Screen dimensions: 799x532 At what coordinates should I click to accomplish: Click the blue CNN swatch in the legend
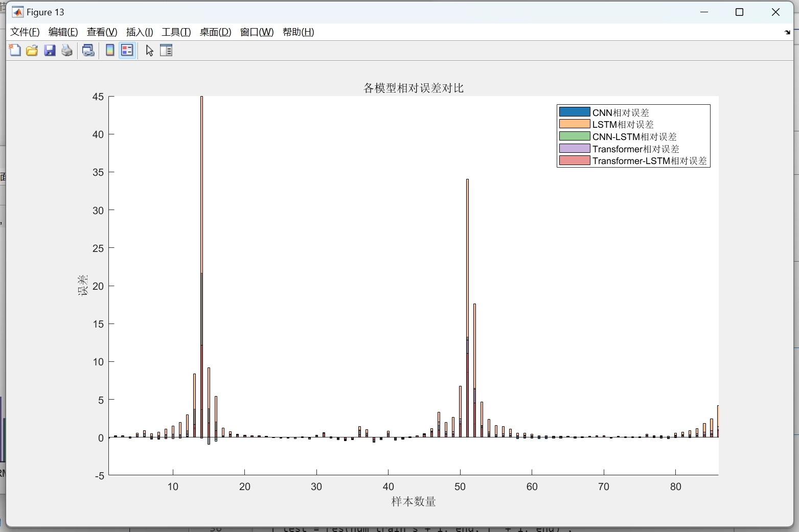[x=574, y=112]
